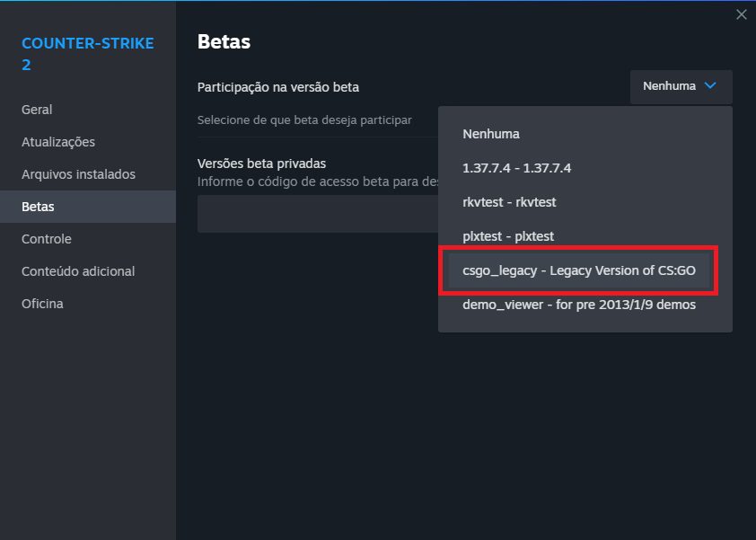Click the Participação na versão beta label
Viewport: 756px width, 540px height.
coord(278,87)
